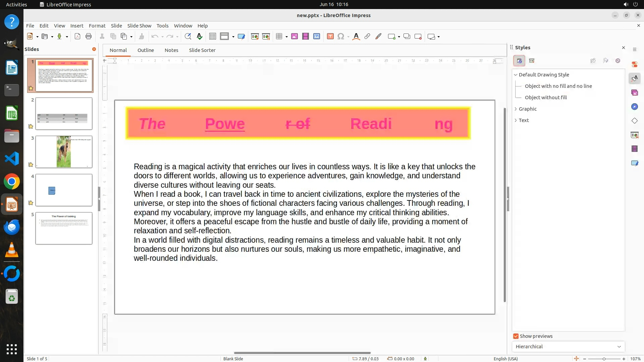The height and width of the screenshot is (362, 644).
Task: Toggle the Display Grid icon
Action: click(x=212, y=37)
